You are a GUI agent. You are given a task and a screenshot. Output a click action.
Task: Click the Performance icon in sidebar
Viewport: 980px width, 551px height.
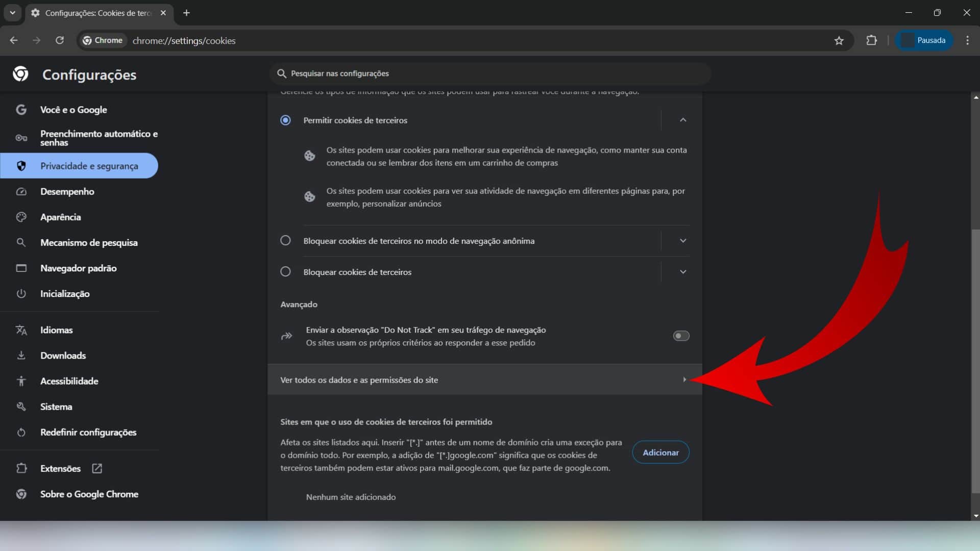(x=20, y=191)
